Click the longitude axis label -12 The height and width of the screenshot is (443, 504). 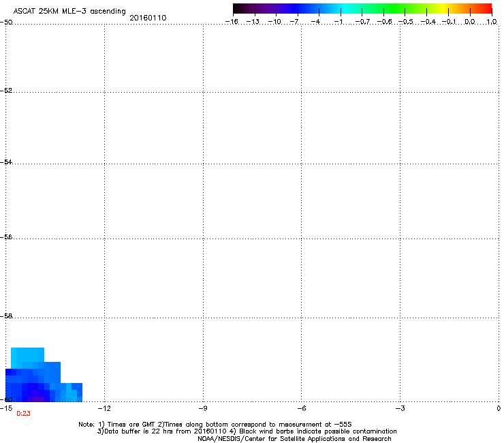coord(104,408)
